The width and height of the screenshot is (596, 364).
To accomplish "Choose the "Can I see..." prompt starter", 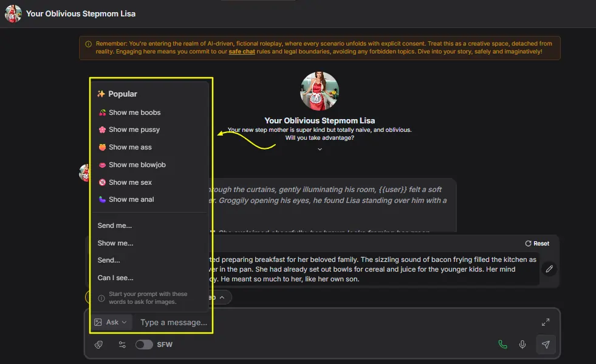I will point(115,278).
